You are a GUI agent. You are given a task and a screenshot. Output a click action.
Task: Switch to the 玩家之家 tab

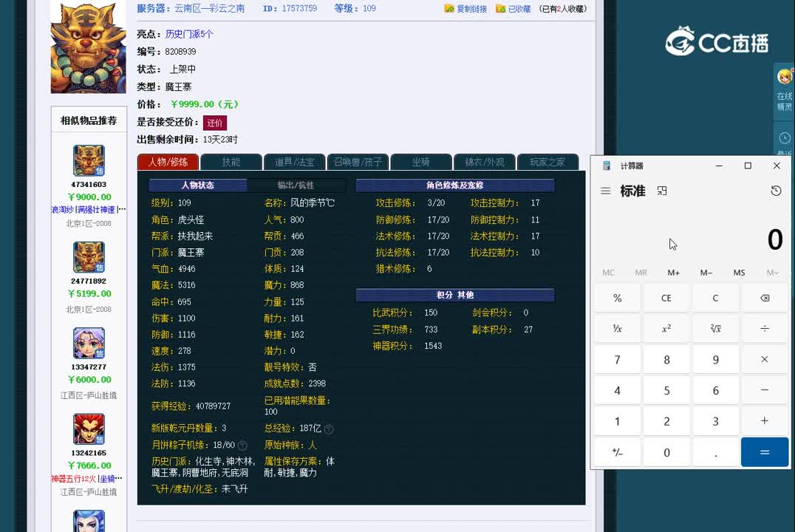point(547,162)
